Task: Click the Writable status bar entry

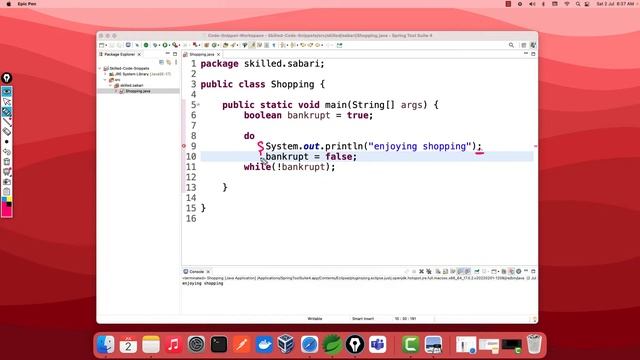Action: pyautogui.click(x=315, y=319)
